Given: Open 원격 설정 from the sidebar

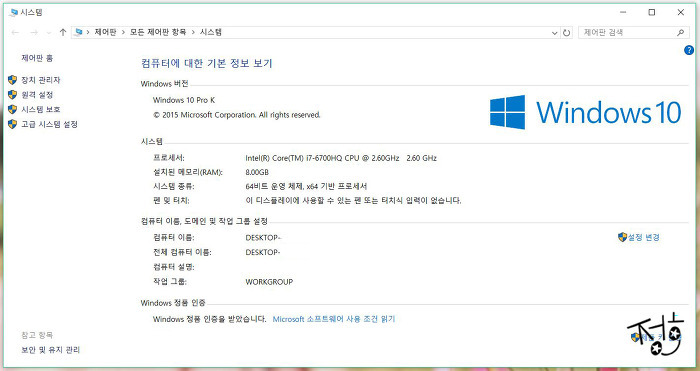Looking at the screenshot, I should point(37,95).
